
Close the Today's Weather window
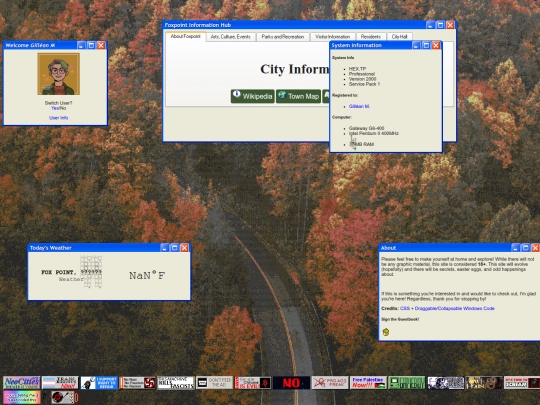185,248
